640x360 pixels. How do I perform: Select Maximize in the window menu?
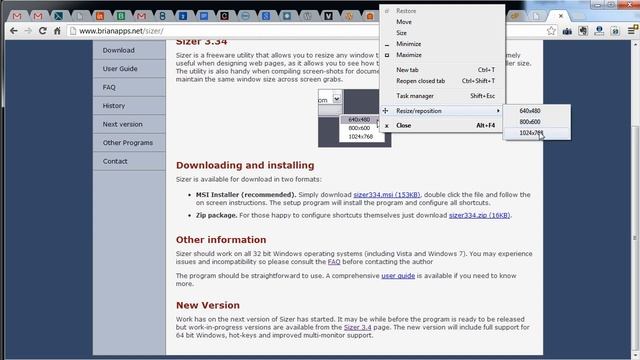[442, 55]
